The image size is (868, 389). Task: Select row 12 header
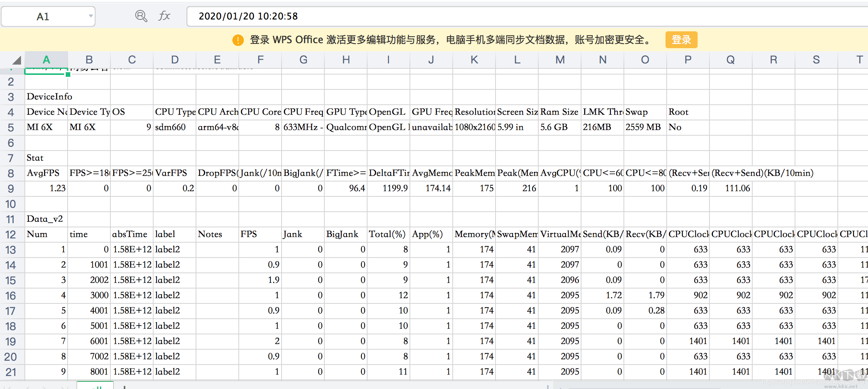(x=11, y=234)
